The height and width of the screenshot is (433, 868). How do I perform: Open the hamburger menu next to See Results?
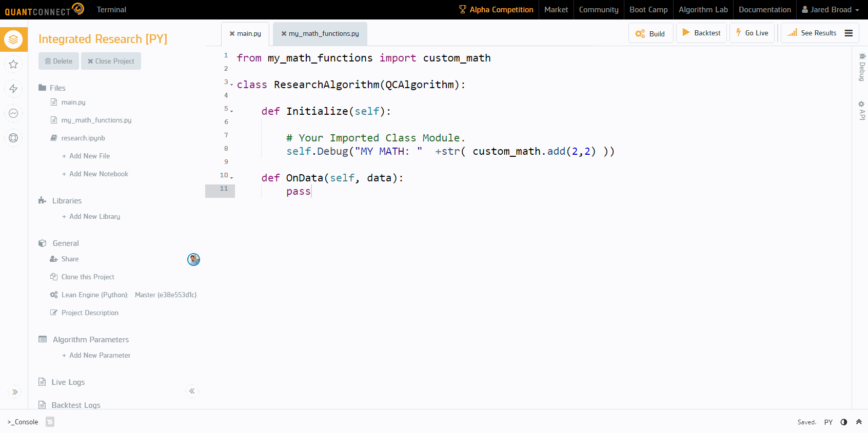[x=849, y=33]
